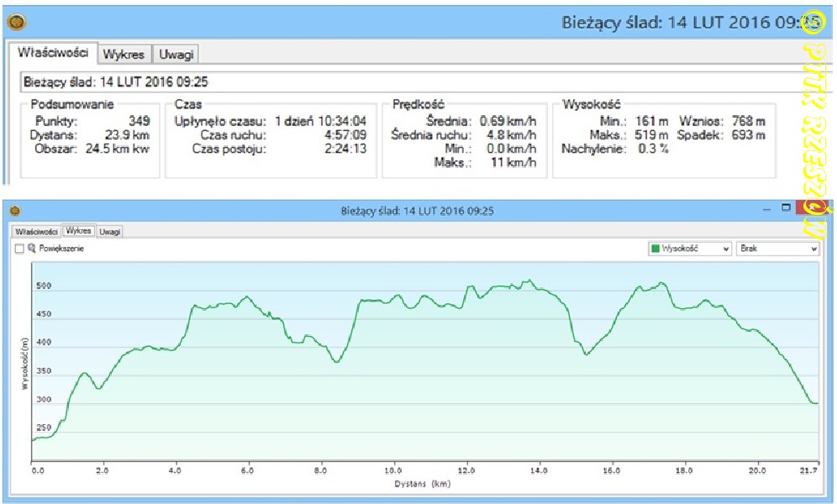The image size is (837, 504).
Task: Click the magnifier icon beside Powiększenie
Action: [x=32, y=249]
